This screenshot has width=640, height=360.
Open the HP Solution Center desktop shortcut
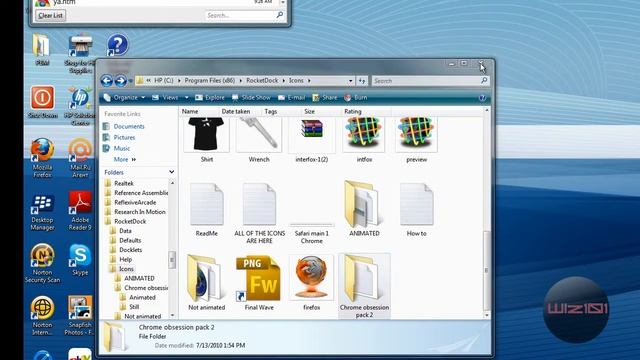pos(80,106)
